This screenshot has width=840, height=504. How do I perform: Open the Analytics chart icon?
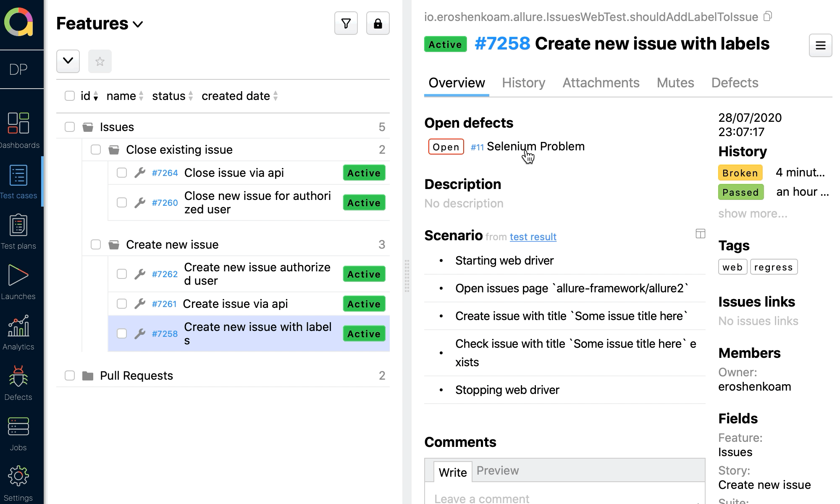pos(18,327)
